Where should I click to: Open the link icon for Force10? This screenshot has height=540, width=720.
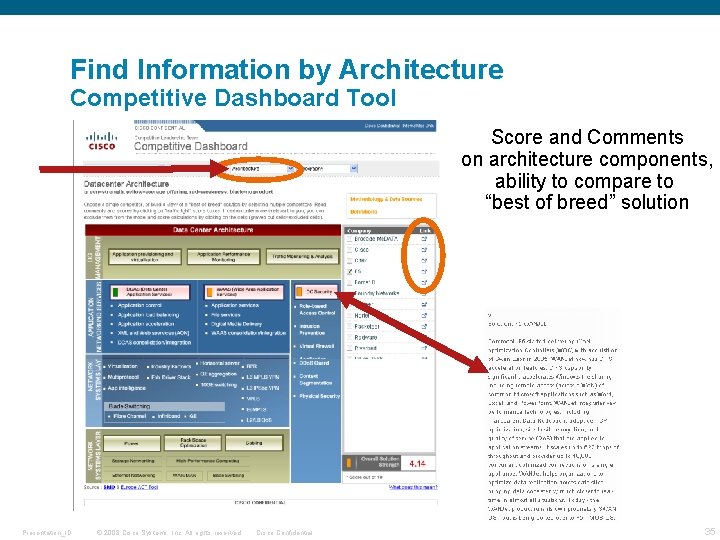424,282
